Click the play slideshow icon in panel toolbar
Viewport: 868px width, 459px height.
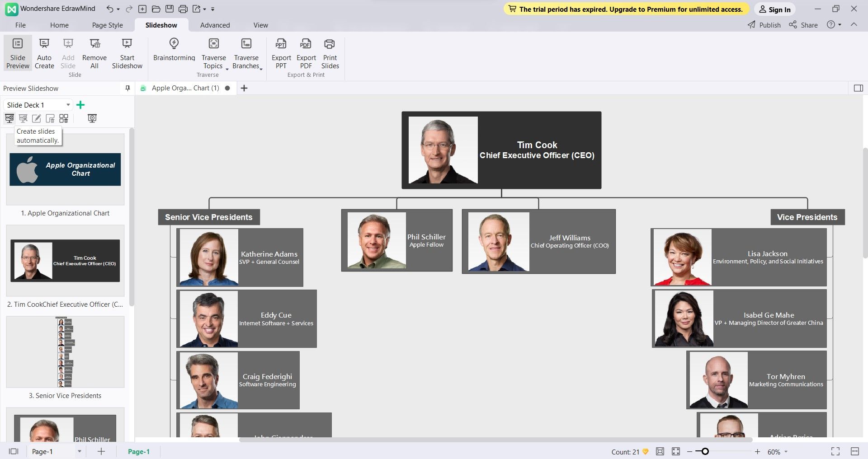[x=92, y=118]
